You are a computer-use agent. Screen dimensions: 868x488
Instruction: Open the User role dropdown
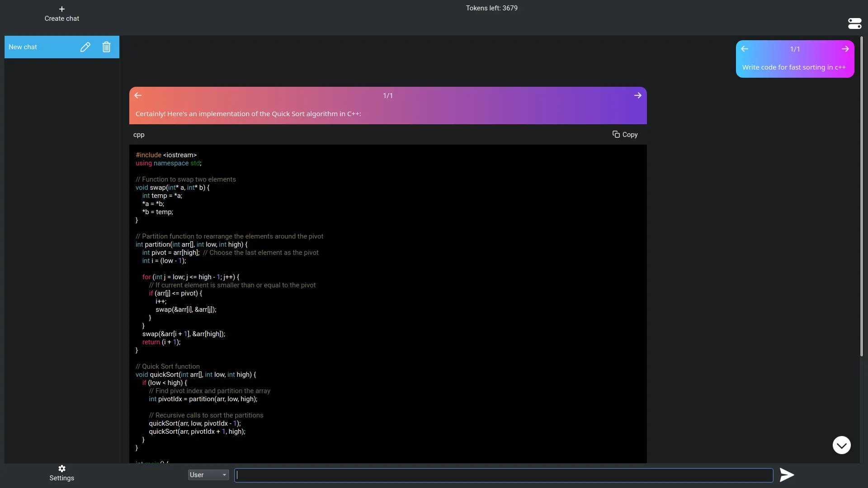(208, 475)
